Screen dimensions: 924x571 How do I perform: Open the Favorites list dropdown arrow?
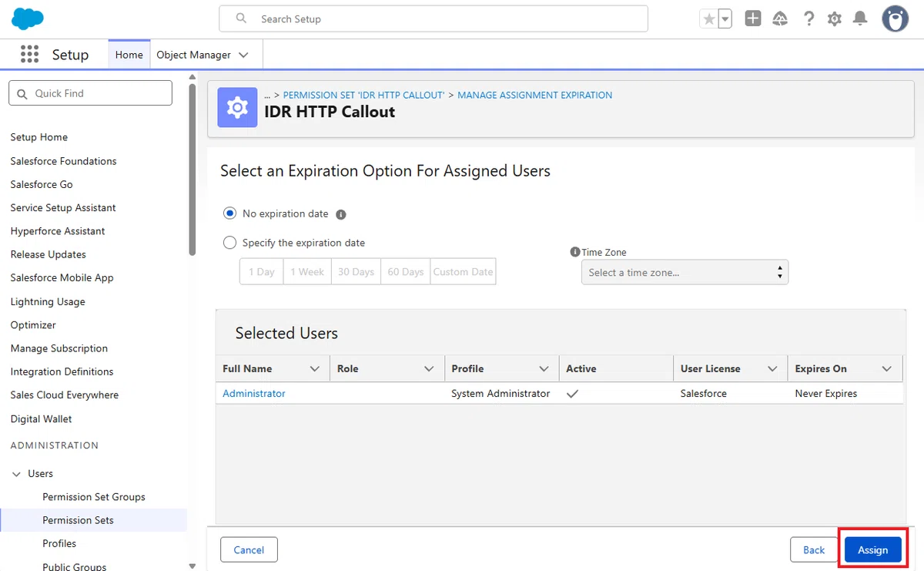725,19
